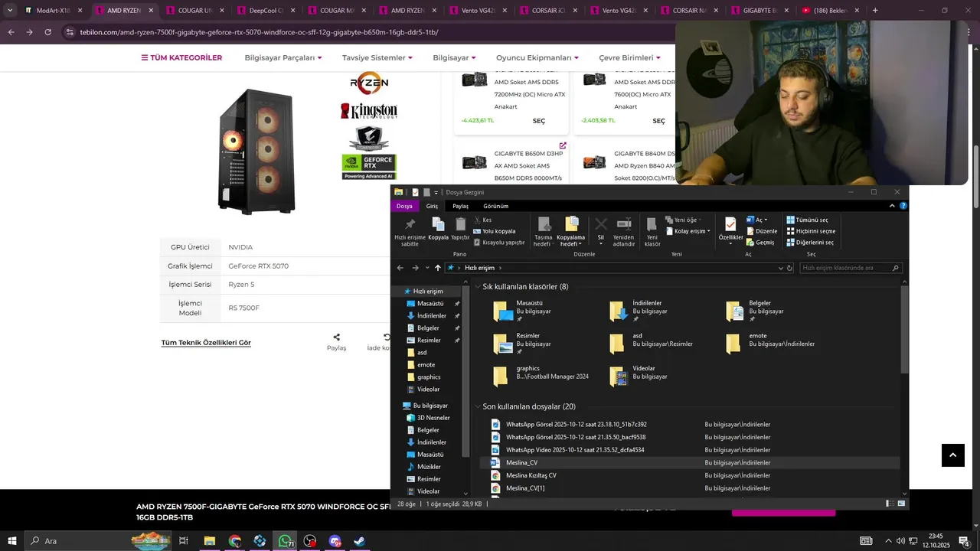Open 'Bilgisayar Parçaları' website menu
Image resolution: width=980 pixels, height=551 pixels.
283,57
